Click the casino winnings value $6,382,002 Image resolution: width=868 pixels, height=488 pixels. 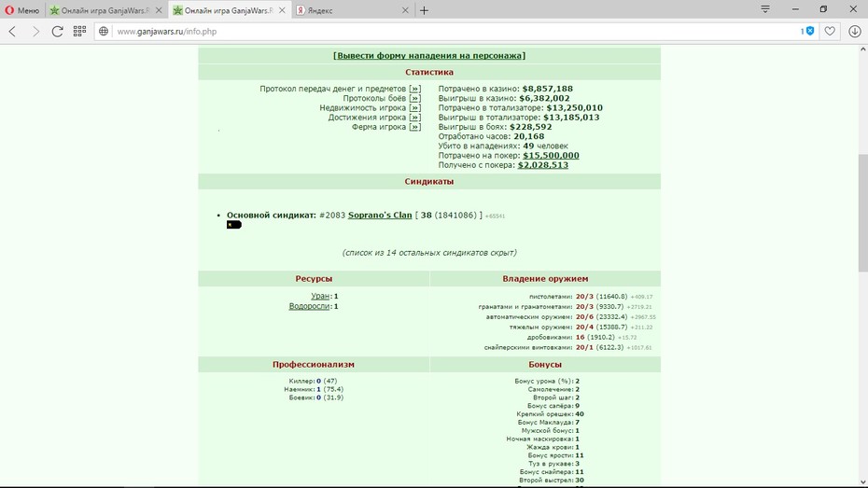[x=544, y=98]
